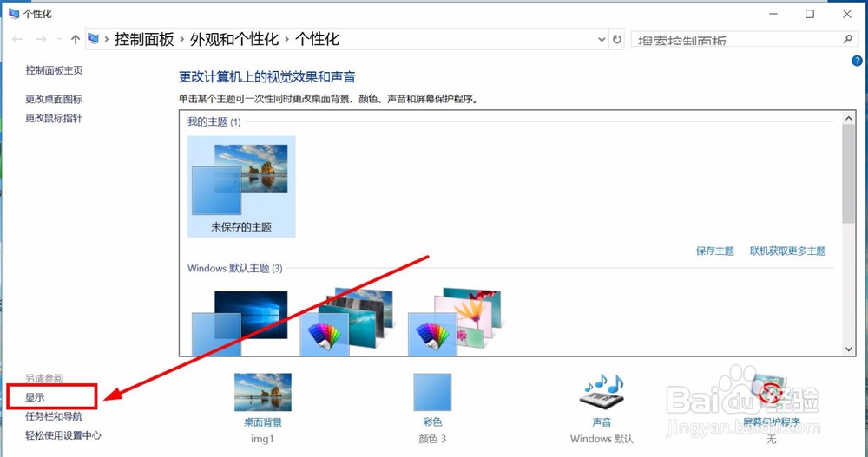This screenshot has height=457, width=868.
Task: Open the 外观和个性化 breadcrumb
Action: (x=234, y=39)
